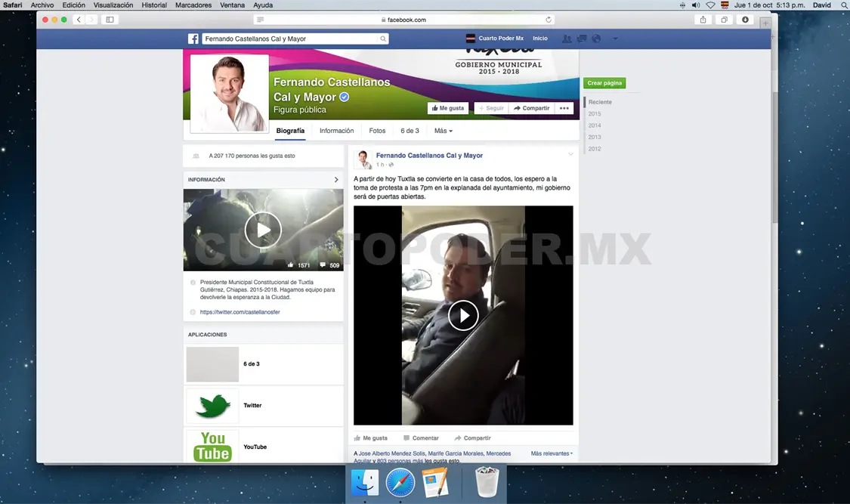Play the video in the Información panel

click(263, 230)
